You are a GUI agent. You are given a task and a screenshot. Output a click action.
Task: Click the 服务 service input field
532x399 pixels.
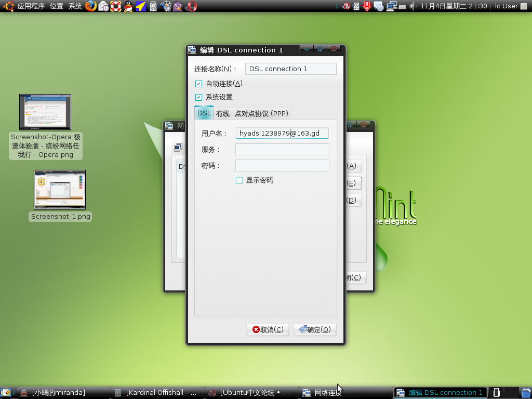282,149
